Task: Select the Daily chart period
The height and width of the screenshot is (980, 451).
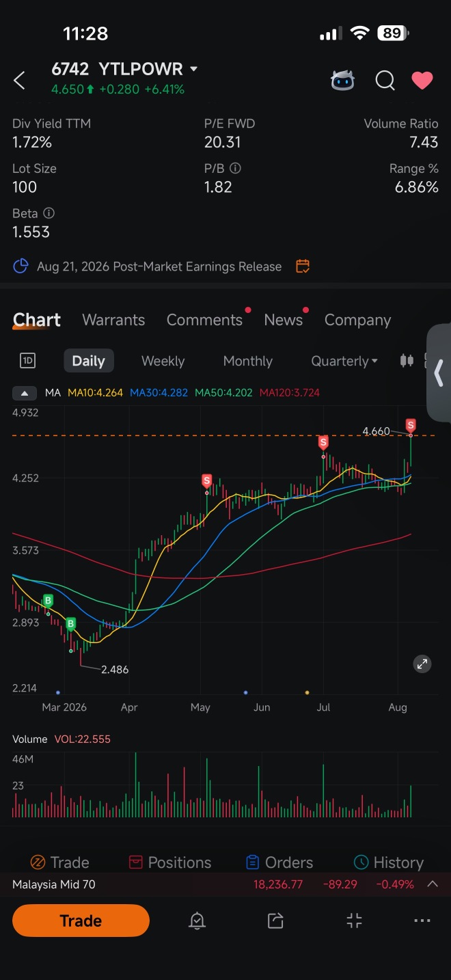Action: pyautogui.click(x=89, y=361)
